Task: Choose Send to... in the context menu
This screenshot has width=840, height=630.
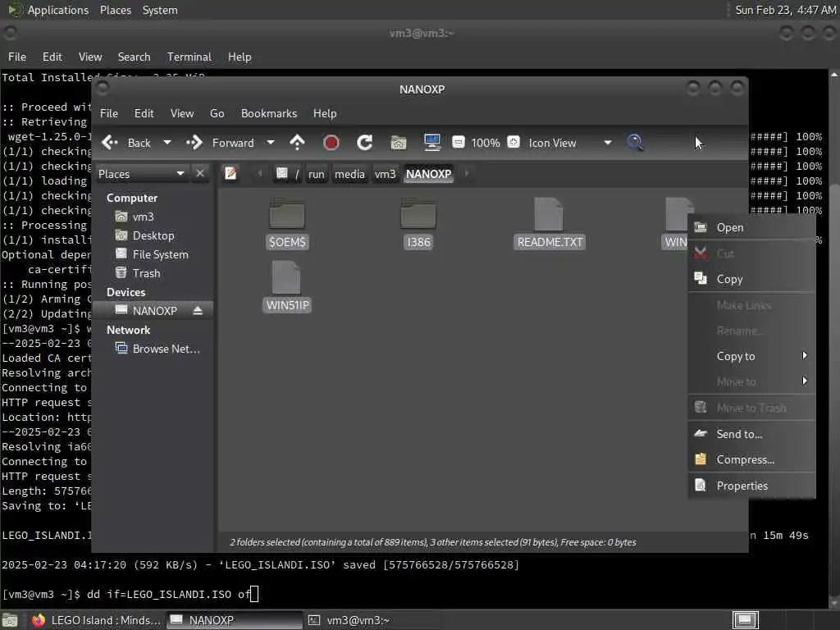Action: (751, 434)
